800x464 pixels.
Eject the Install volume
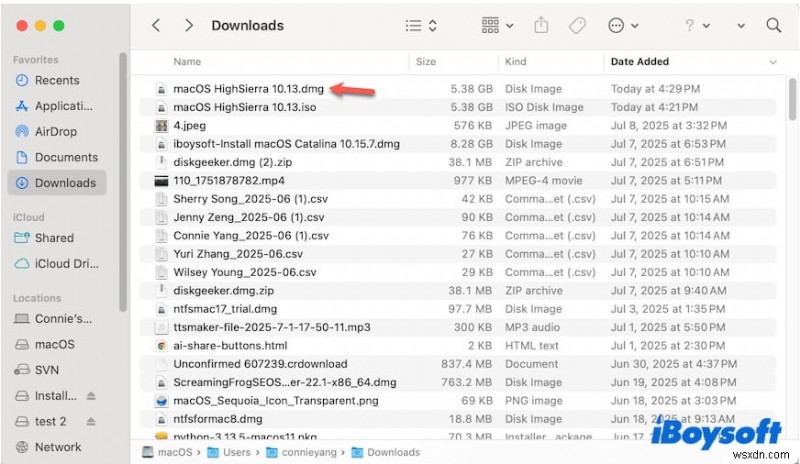pyautogui.click(x=91, y=396)
